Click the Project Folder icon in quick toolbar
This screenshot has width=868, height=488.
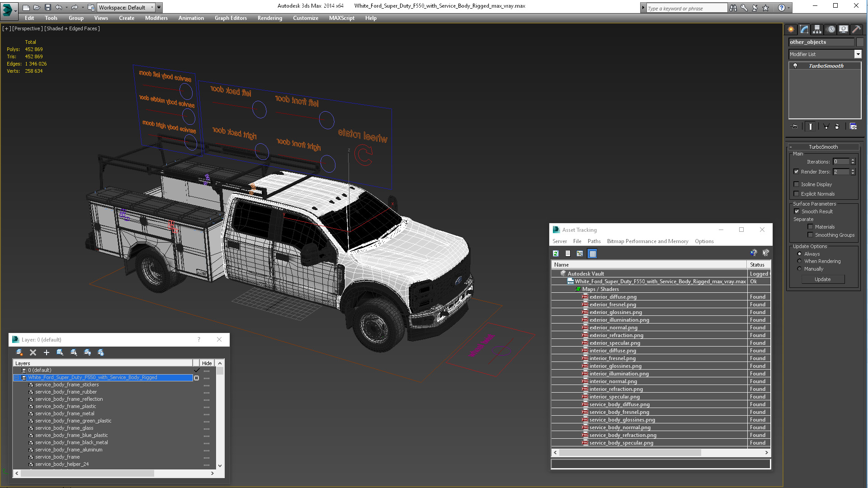point(91,7)
